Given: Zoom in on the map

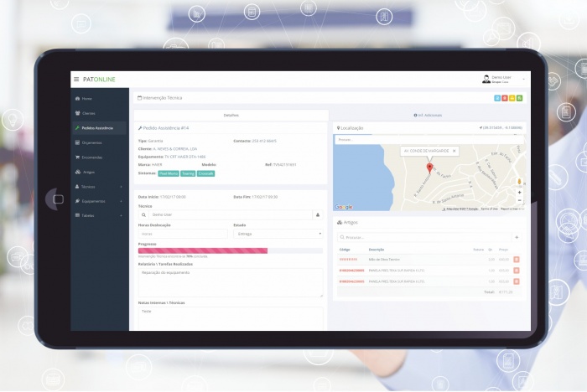Looking at the screenshot, I should [519, 193].
